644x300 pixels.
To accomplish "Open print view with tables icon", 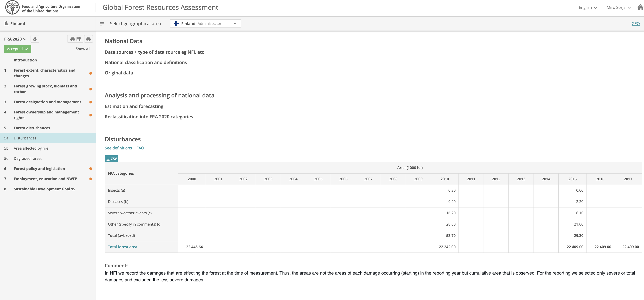I will (75, 39).
